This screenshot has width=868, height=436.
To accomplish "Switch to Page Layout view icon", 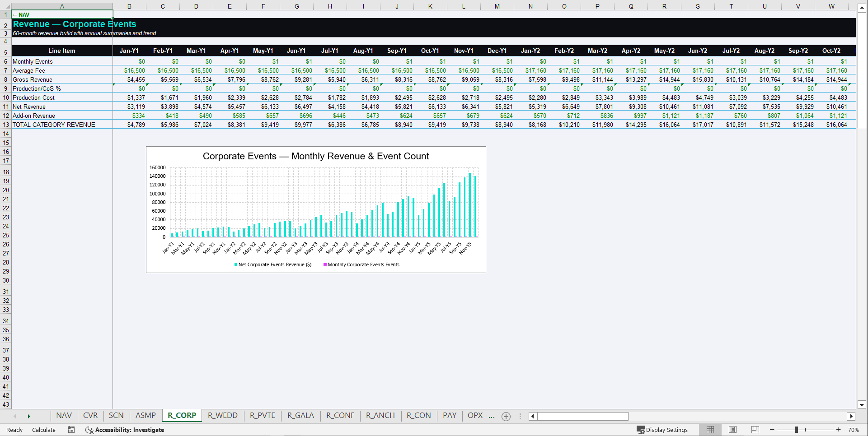I will click(x=732, y=430).
